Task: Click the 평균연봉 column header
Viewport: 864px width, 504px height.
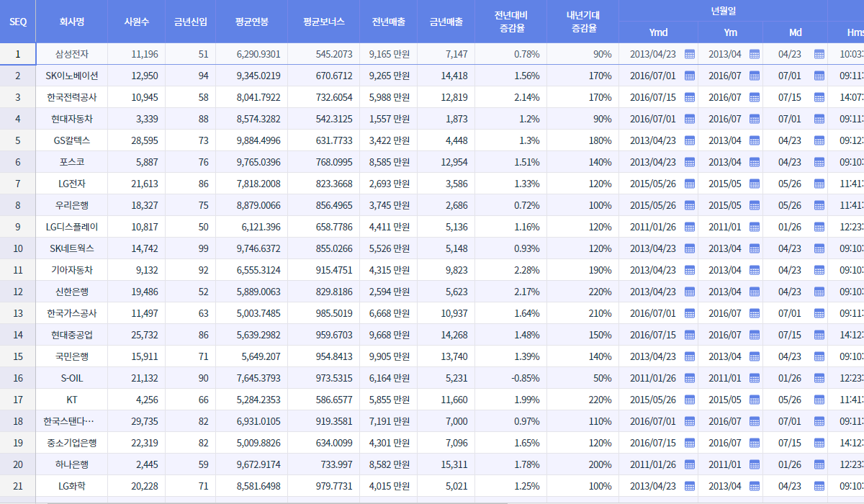Action: (x=251, y=22)
